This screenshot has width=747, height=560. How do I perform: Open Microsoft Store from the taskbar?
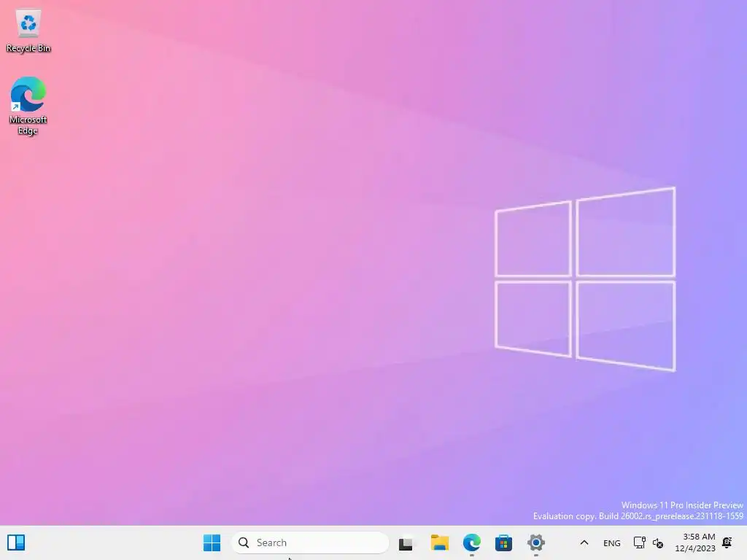click(503, 542)
